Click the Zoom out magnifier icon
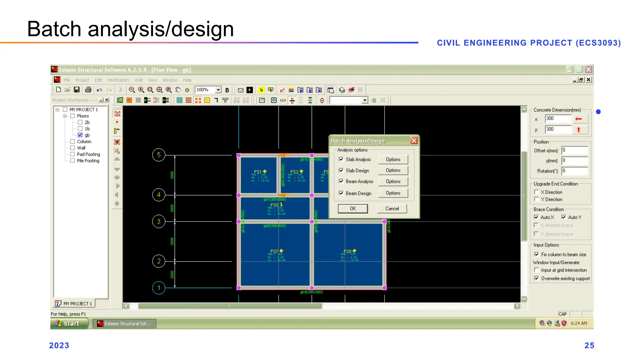This screenshot has height=362, width=644. (132, 90)
